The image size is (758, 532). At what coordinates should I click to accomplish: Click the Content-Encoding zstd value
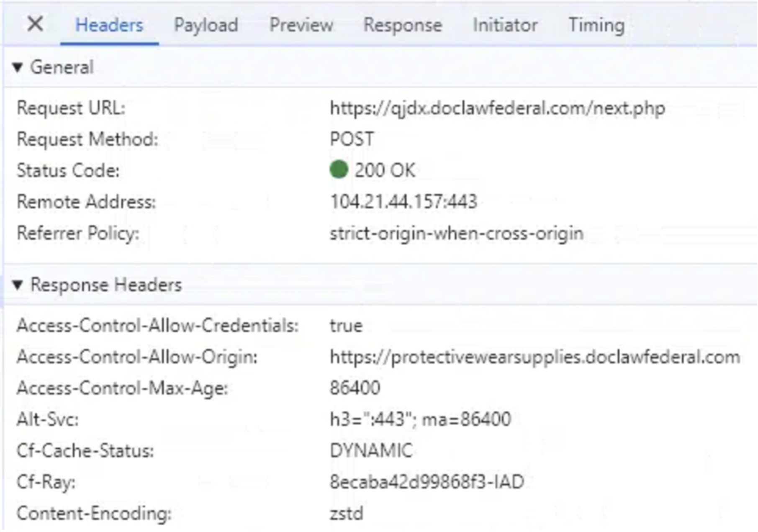coord(346,513)
